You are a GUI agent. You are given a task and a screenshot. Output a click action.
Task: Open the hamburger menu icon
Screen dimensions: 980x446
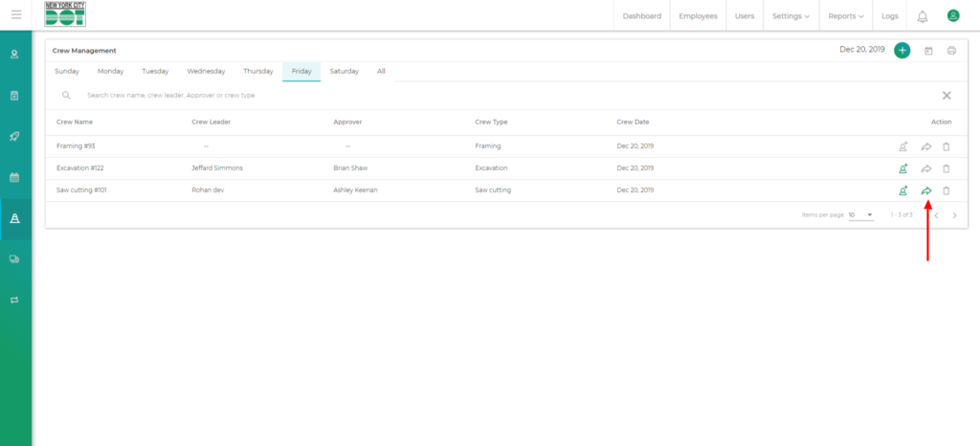point(16,15)
